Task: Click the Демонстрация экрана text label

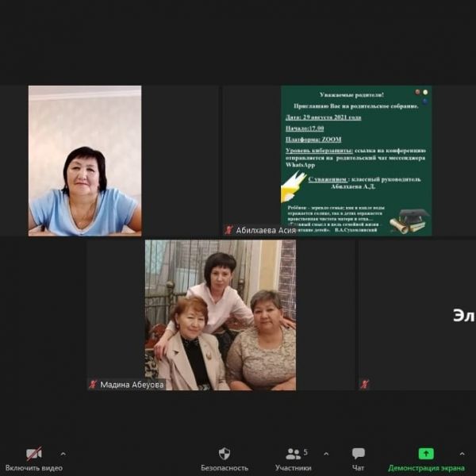Action: click(x=426, y=468)
